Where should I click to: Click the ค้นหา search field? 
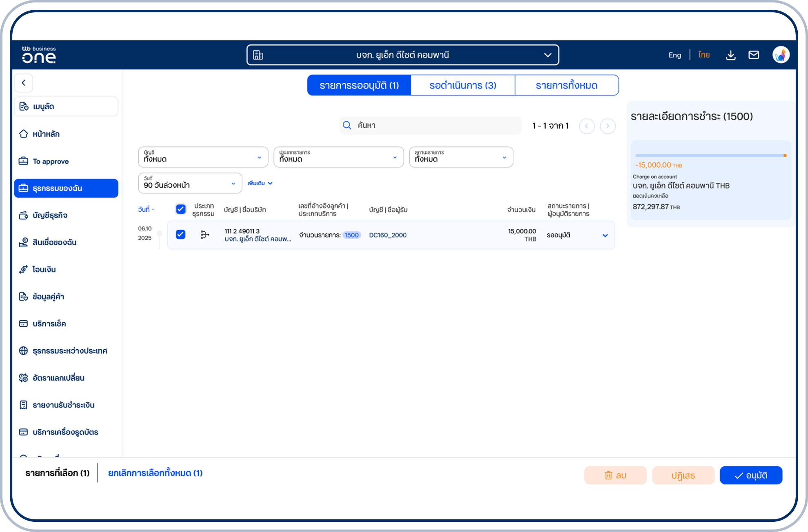pos(430,125)
